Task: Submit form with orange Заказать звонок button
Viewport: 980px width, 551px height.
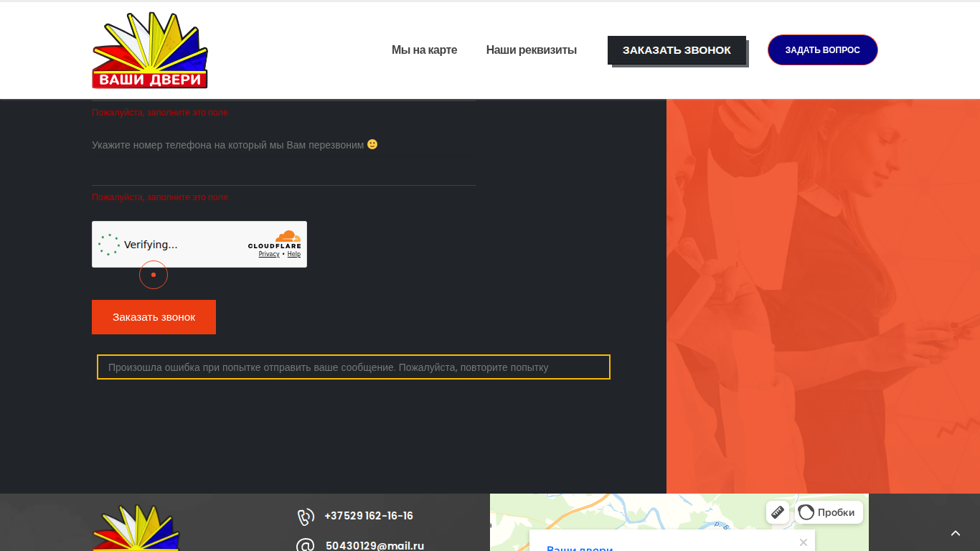Action: [x=154, y=317]
